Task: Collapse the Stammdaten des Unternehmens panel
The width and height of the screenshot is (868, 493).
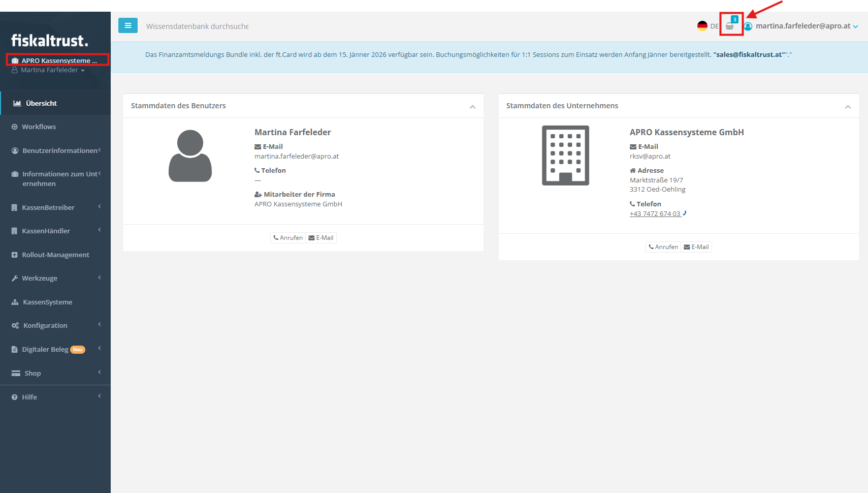Action: click(x=848, y=107)
